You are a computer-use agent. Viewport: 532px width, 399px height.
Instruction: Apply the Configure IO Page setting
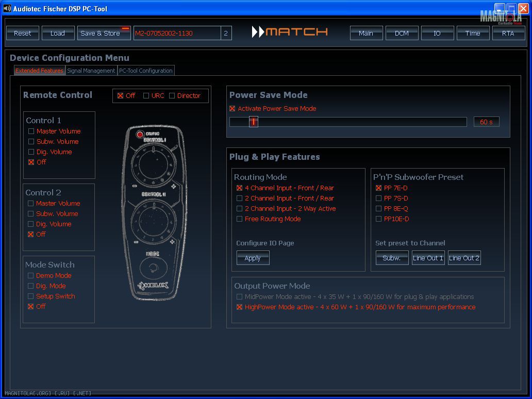[253, 258]
